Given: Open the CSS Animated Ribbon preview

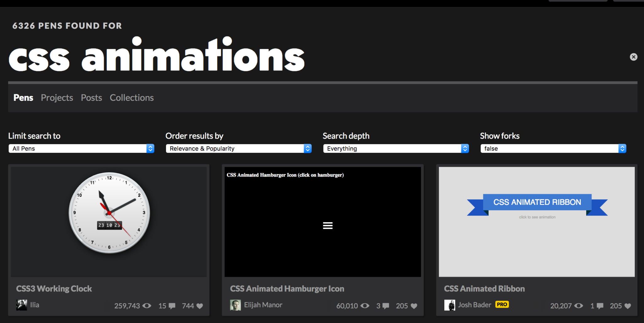Looking at the screenshot, I should click(537, 222).
